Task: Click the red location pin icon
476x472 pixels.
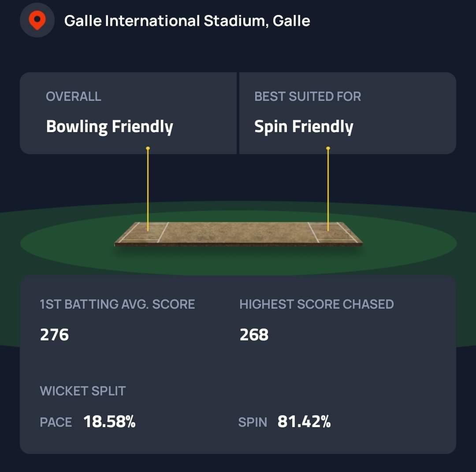Action: [37, 20]
